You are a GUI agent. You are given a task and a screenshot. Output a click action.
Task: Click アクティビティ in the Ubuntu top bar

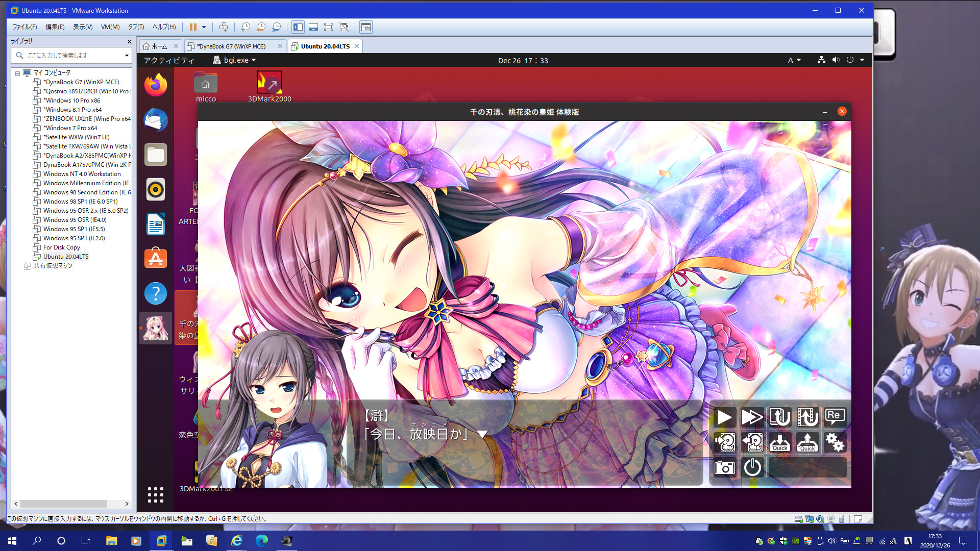point(169,60)
